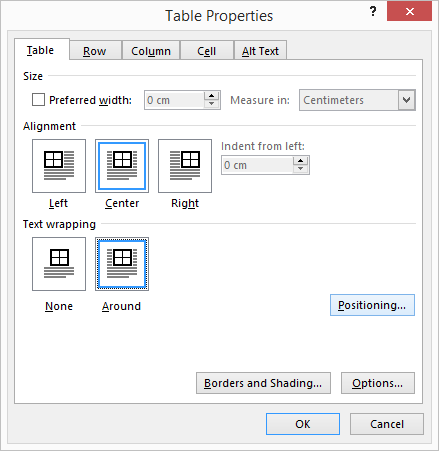Viewport: 439px width, 451px height.
Task: Enable the Preferred width checkbox
Action: 38,100
